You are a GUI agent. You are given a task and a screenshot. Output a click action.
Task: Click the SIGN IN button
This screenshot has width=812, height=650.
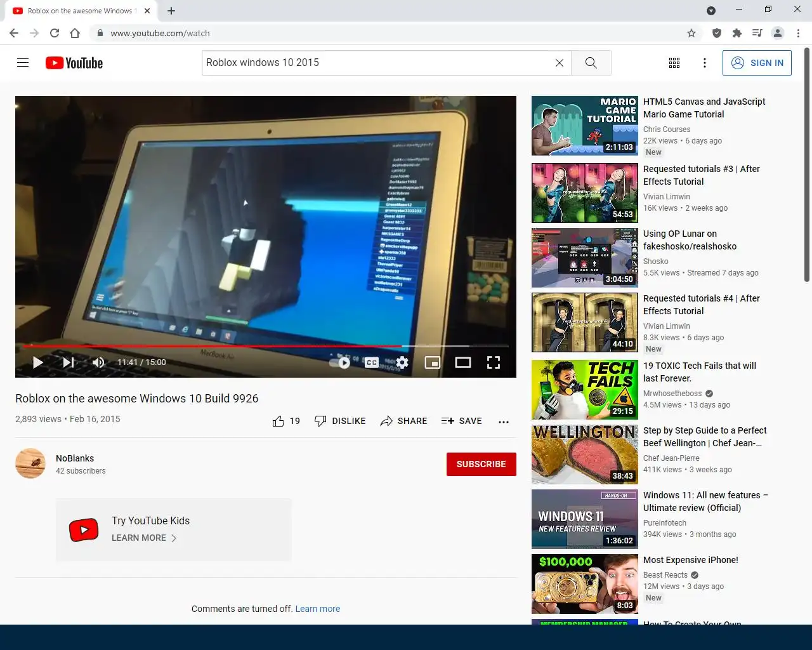point(757,63)
